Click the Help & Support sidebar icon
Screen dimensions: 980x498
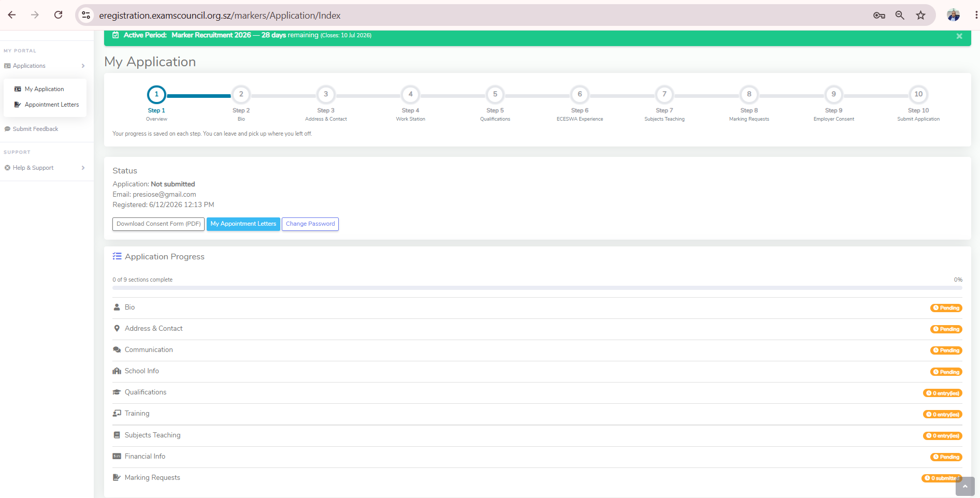7,168
